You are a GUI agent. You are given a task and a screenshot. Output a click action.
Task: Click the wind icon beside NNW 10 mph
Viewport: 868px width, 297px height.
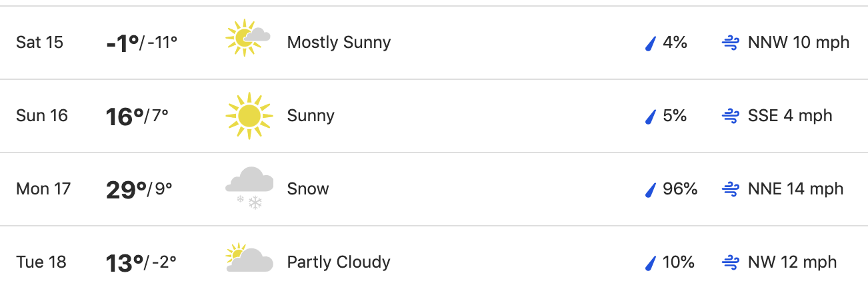click(x=731, y=43)
